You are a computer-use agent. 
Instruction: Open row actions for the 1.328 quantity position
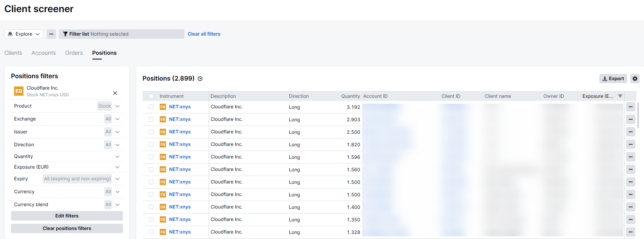coord(630,232)
